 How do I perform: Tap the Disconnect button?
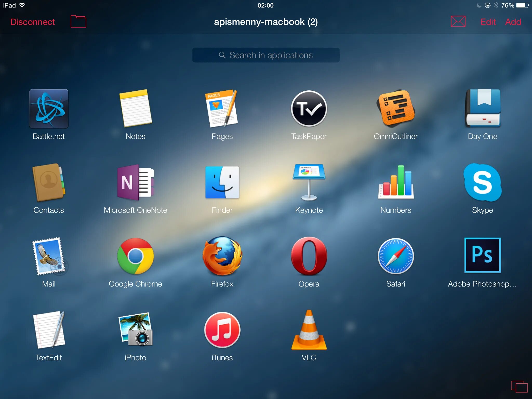coord(32,22)
